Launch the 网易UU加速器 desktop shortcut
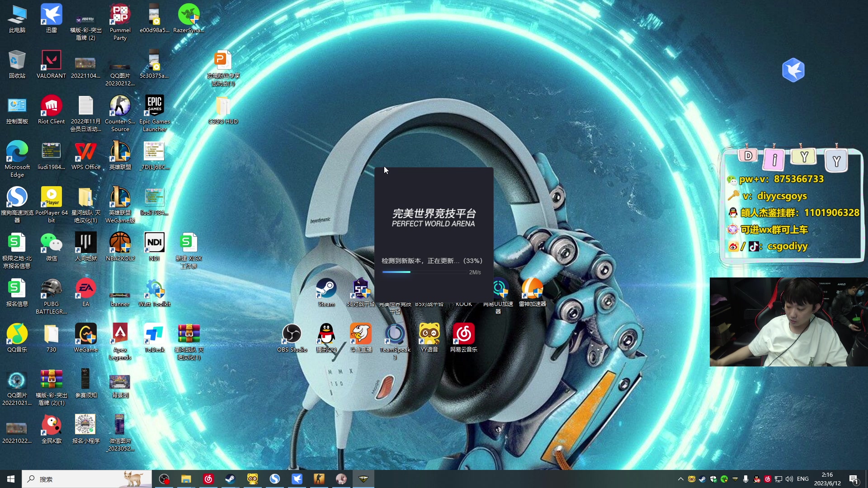Screen dimensions: 868x488 point(498,296)
